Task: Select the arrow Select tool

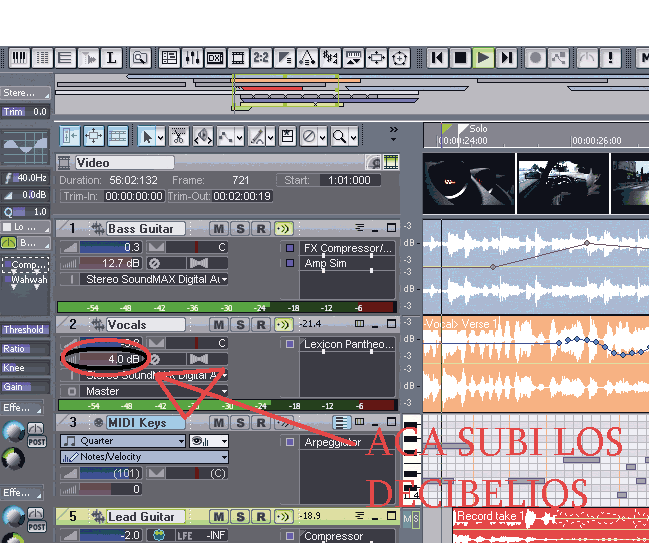Action: pos(147,136)
